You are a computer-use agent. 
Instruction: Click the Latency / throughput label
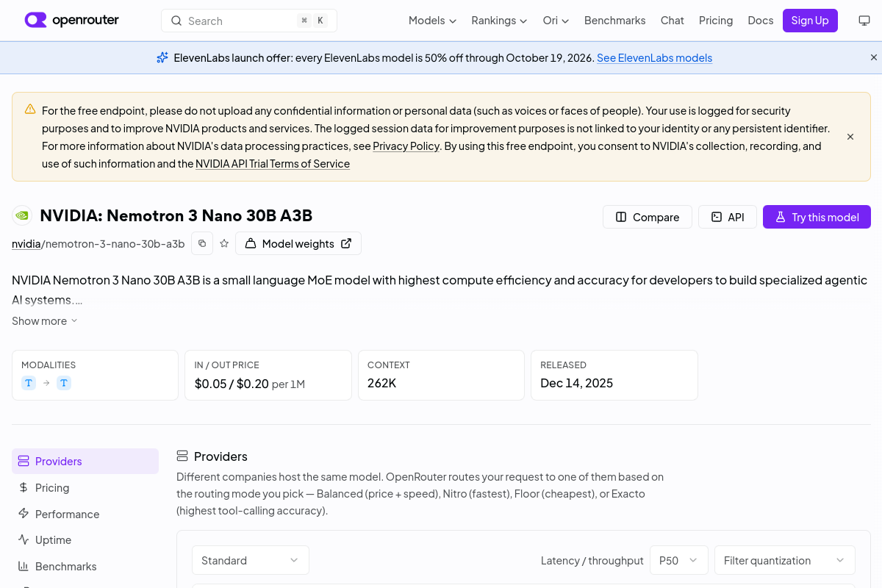pyautogui.click(x=592, y=561)
